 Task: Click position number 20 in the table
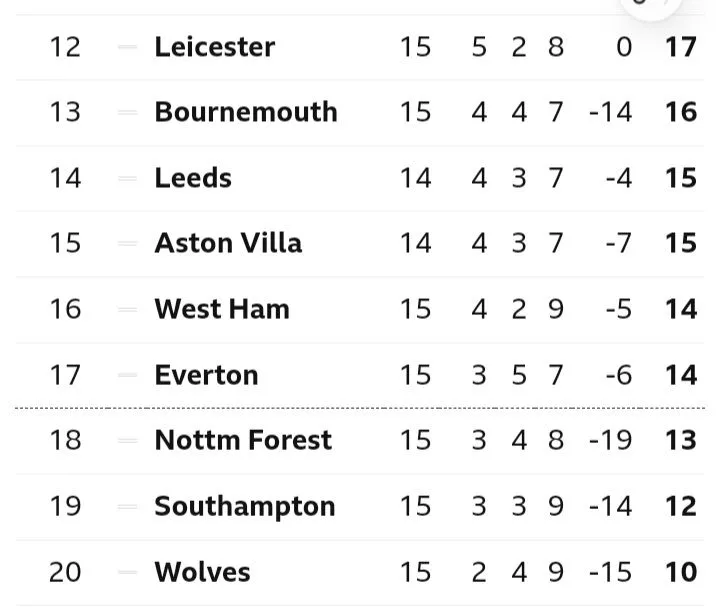65,572
